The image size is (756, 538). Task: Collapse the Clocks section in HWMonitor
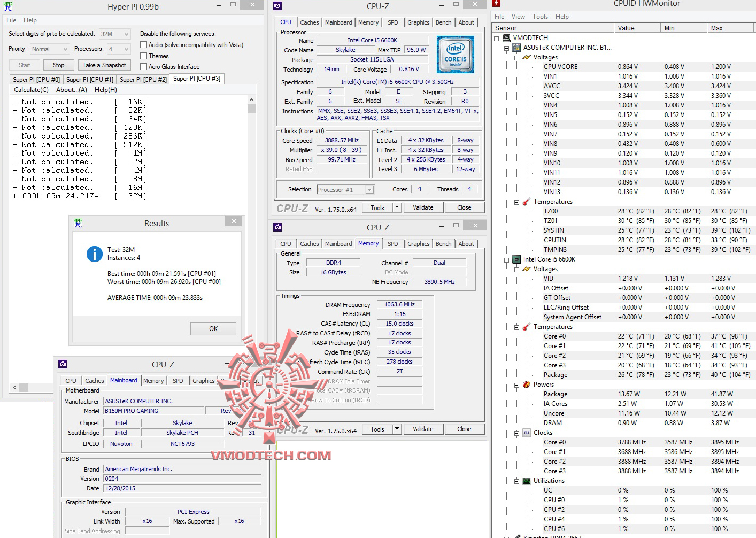[516, 433]
